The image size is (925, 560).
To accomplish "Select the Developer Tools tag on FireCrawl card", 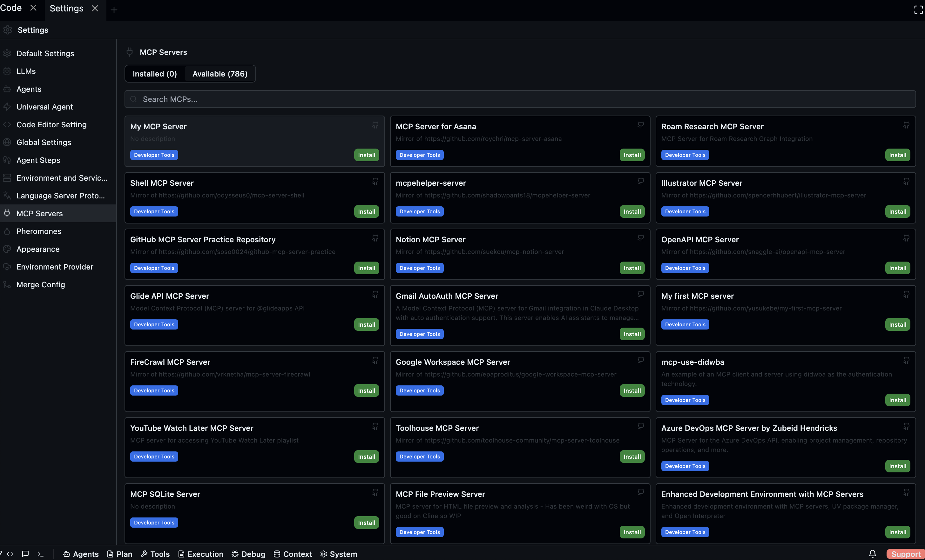I will (154, 390).
